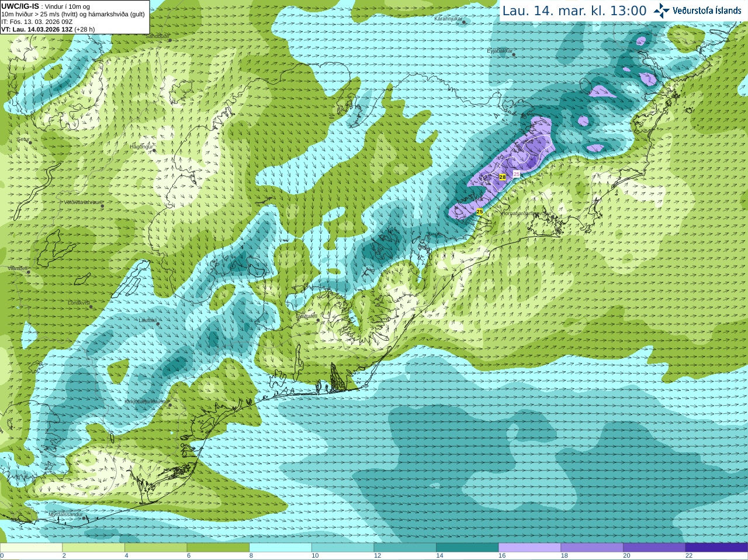Click the white 25 gust contour label
Screen dimensions: 748x560
pyautogui.click(x=517, y=174)
